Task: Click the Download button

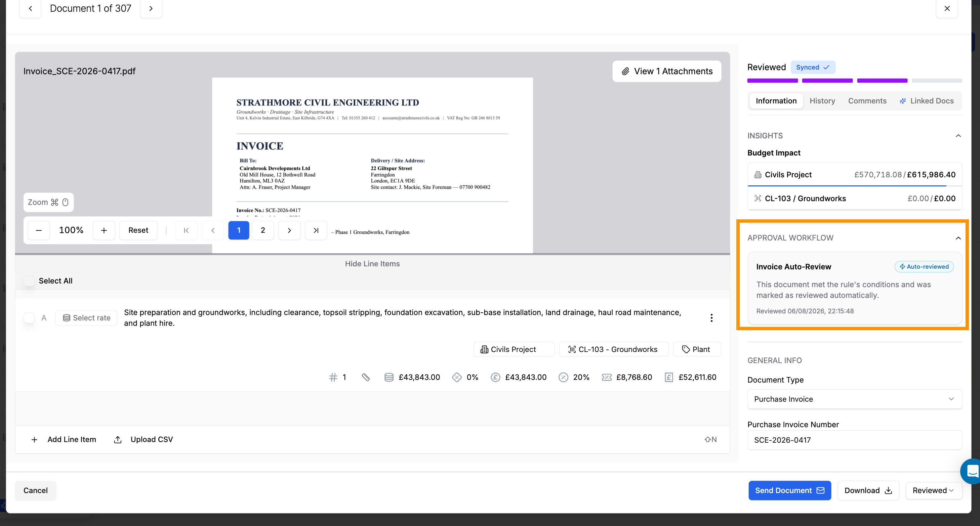Action: (x=868, y=490)
